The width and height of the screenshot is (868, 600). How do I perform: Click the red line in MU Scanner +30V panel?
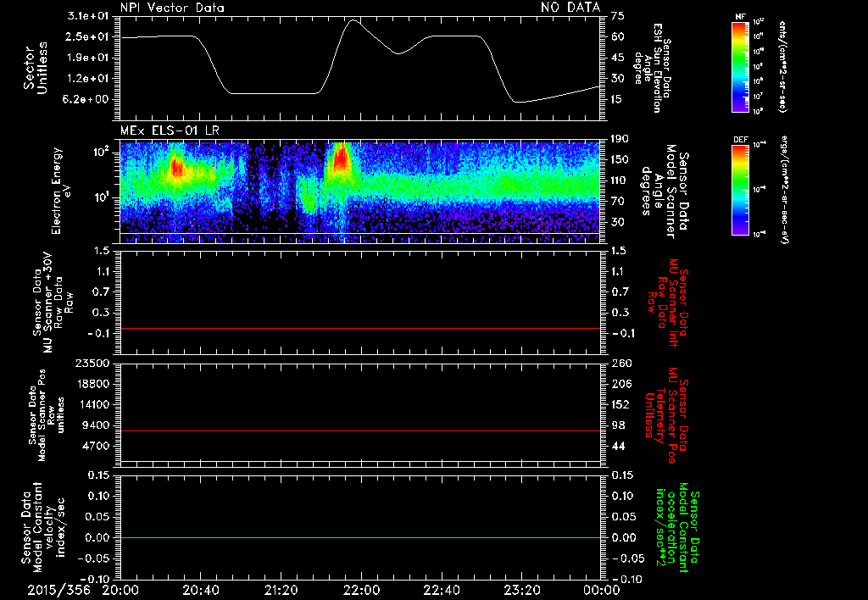tap(360, 329)
